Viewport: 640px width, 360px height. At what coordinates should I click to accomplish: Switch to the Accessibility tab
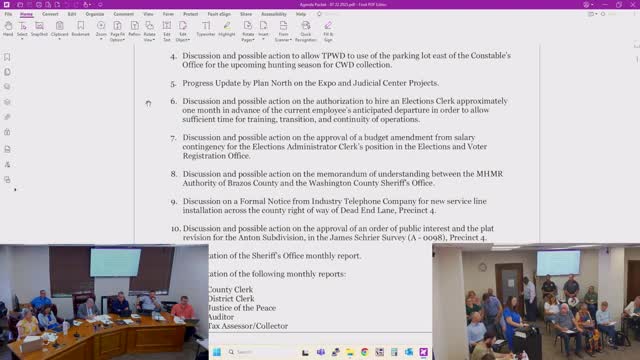(x=274, y=14)
